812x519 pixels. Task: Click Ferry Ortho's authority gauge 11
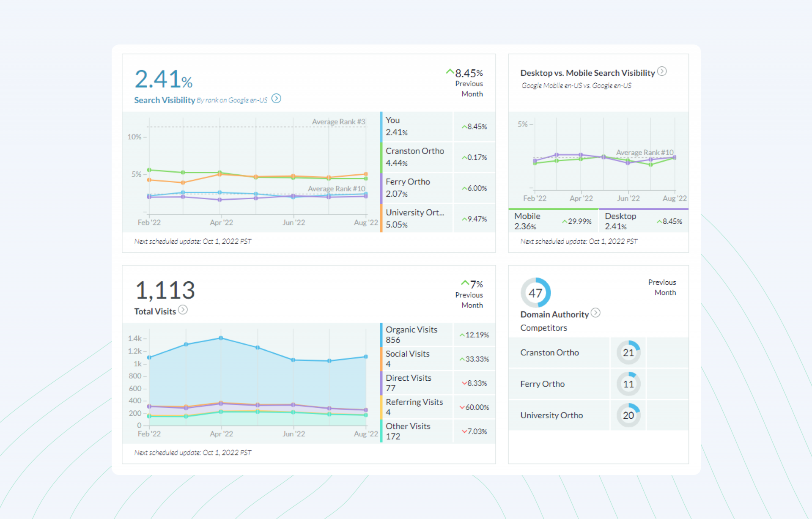pyautogui.click(x=628, y=384)
